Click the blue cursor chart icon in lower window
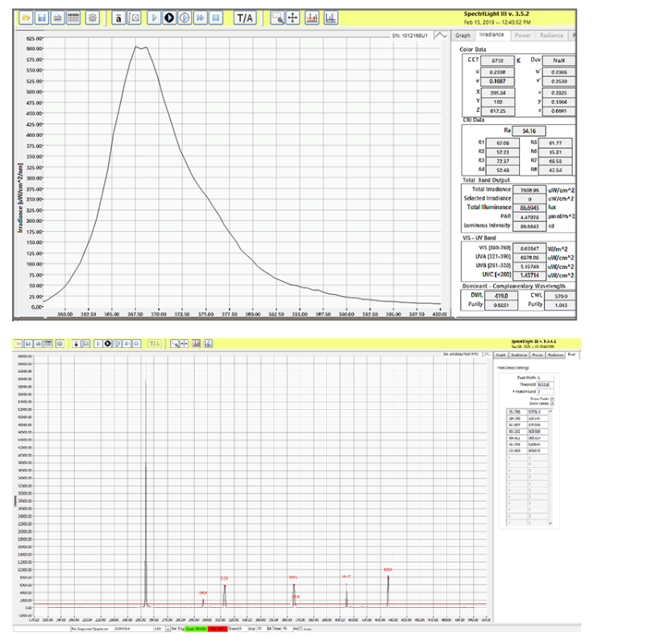The height and width of the screenshot is (637, 672). tap(208, 344)
